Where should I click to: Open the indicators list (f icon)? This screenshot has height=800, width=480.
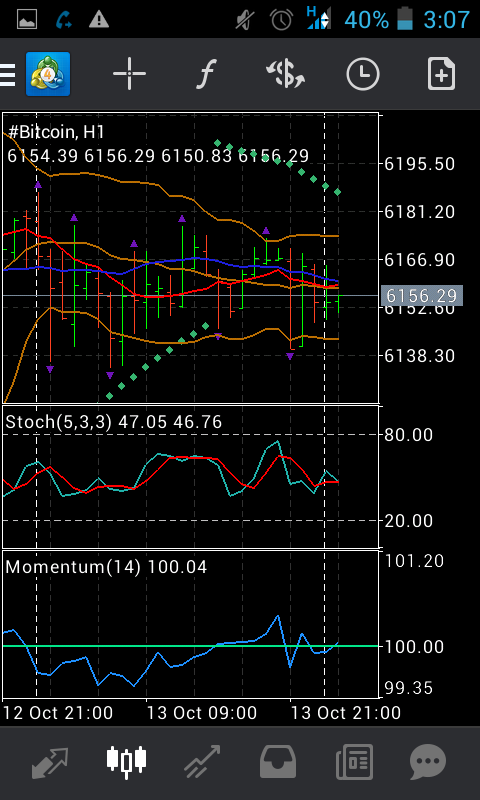click(207, 74)
